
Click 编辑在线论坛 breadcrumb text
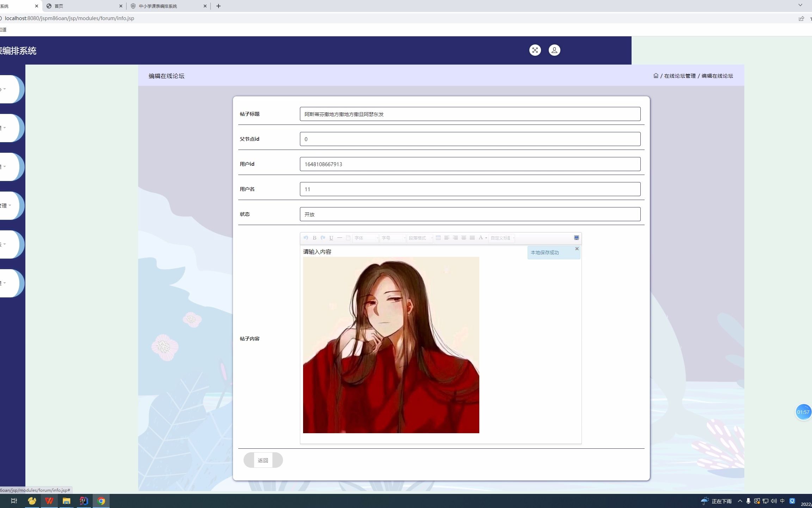(717, 76)
